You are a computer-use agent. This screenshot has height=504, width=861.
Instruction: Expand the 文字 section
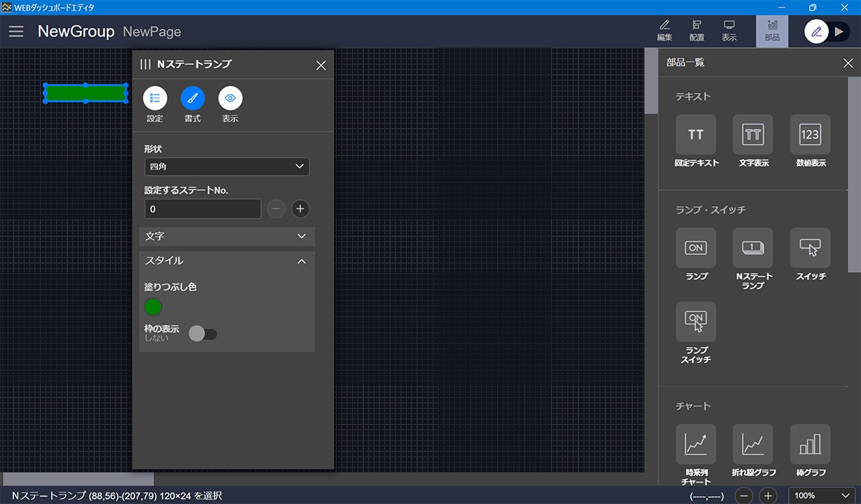227,237
